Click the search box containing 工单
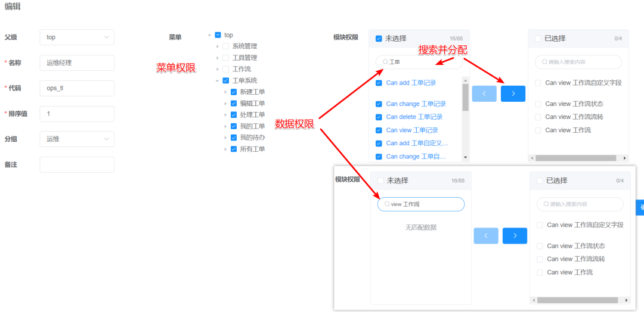Screen dimensions: 644x312 pos(419,62)
